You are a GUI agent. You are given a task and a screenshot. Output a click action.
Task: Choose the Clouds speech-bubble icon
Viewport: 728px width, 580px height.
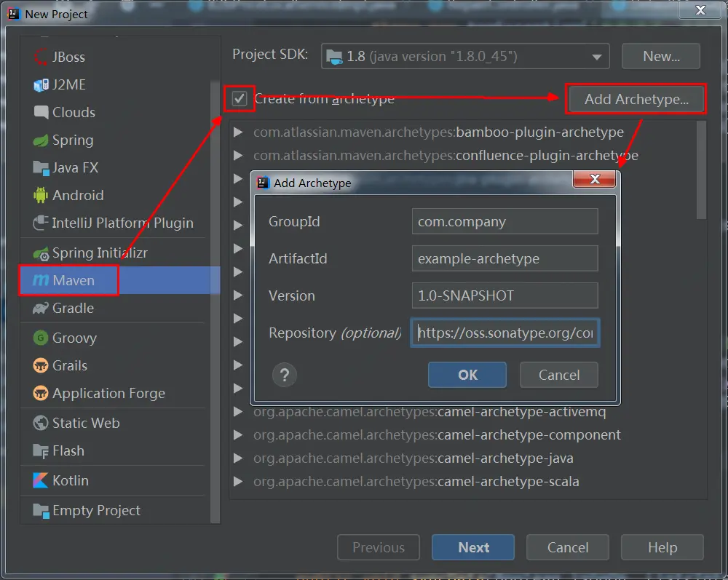pyautogui.click(x=40, y=112)
